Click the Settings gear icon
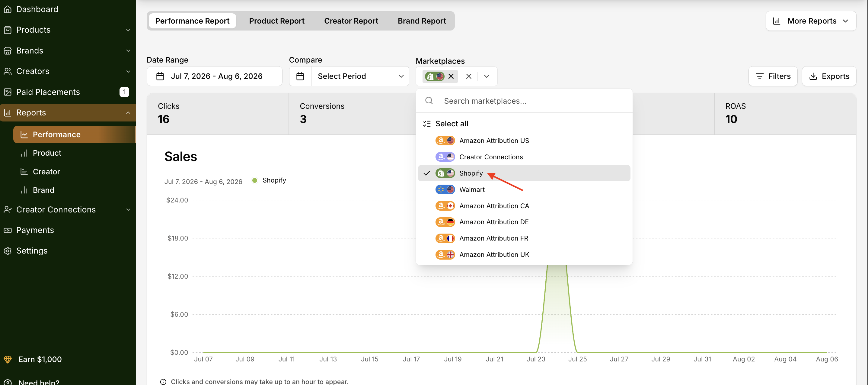This screenshot has width=868, height=385. click(x=8, y=251)
